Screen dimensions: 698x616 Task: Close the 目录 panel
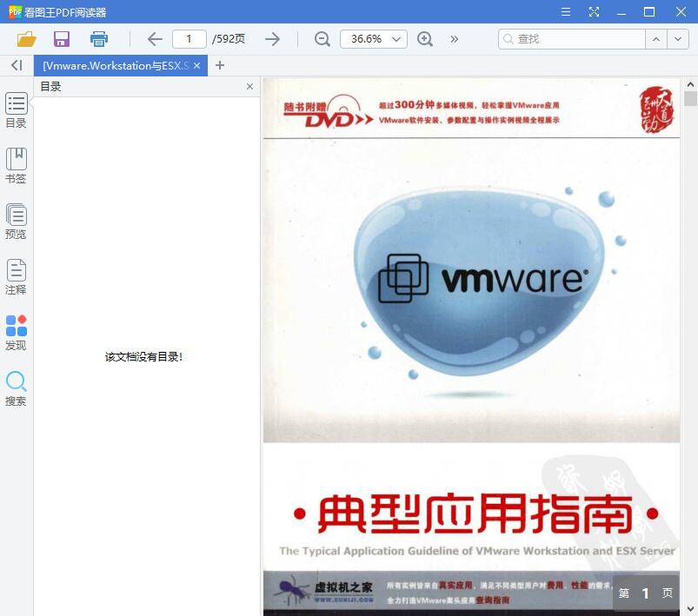click(x=249, y=86)
